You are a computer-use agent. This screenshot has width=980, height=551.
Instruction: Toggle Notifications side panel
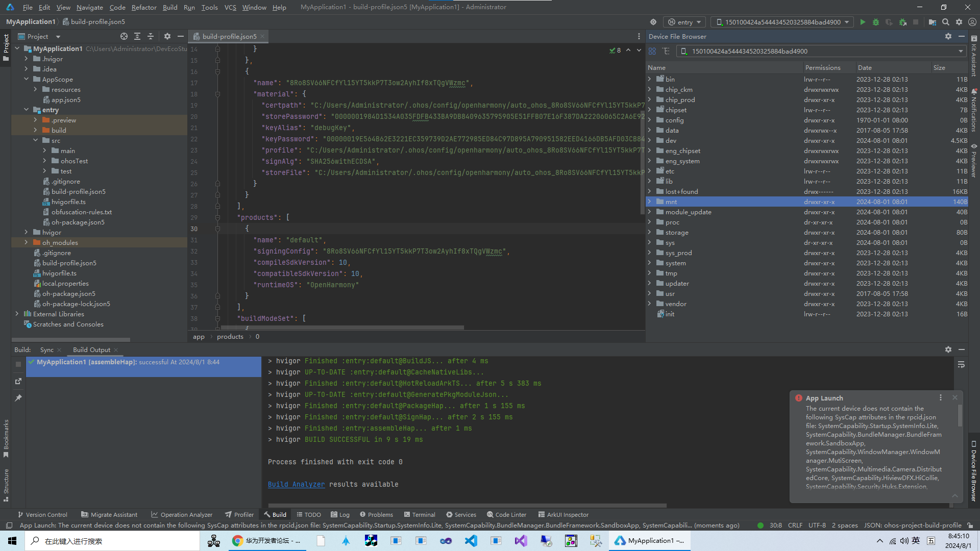[974, 110]
